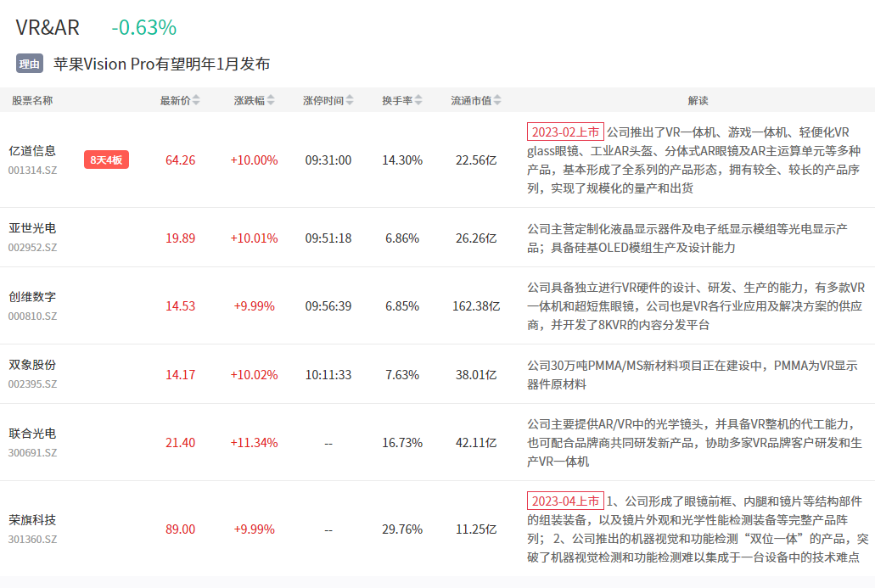The height and width of the screenshot is (588, 875).
Task: Open stock 亿道信息
Action: tap(32, 151)
